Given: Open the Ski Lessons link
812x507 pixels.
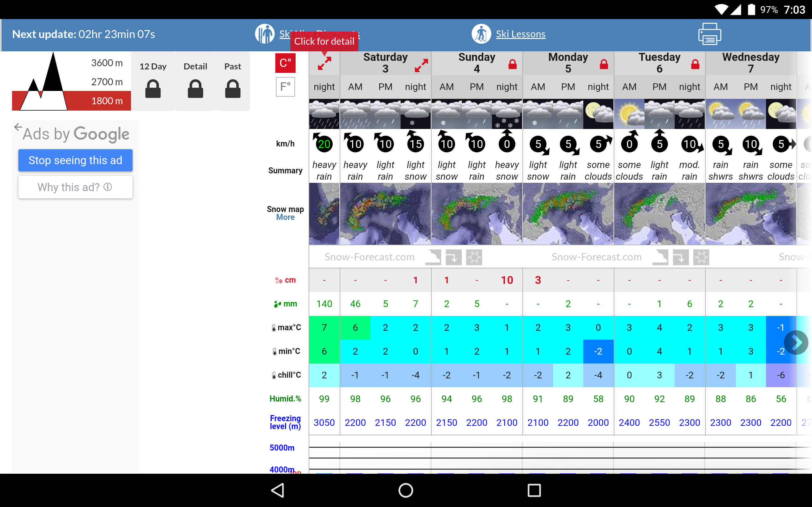Looking at the screenshot, I should pos(521,34).
